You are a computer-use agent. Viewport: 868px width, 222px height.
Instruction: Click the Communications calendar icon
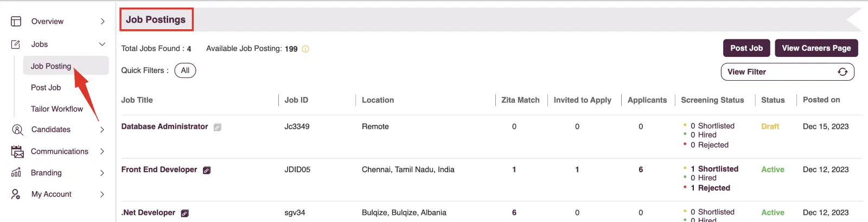click(x=17, y=152)
